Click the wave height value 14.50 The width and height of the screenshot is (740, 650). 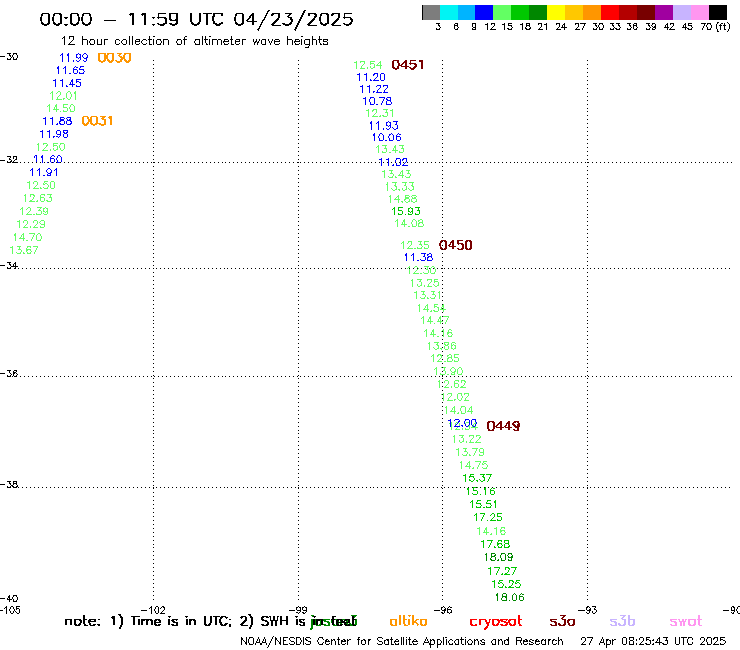[61, 108]
